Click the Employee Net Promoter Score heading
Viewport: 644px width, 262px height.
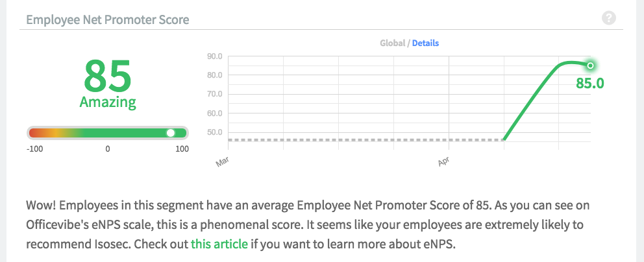tap(108, 19)
